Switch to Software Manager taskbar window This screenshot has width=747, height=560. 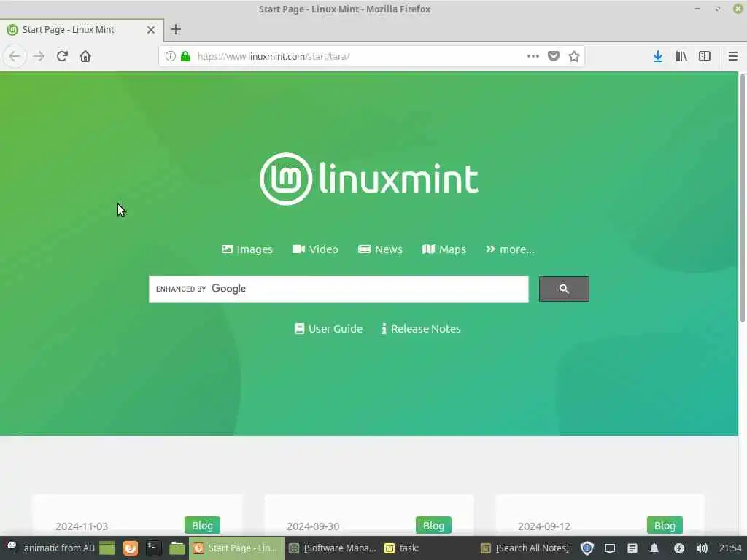(333, 548)
